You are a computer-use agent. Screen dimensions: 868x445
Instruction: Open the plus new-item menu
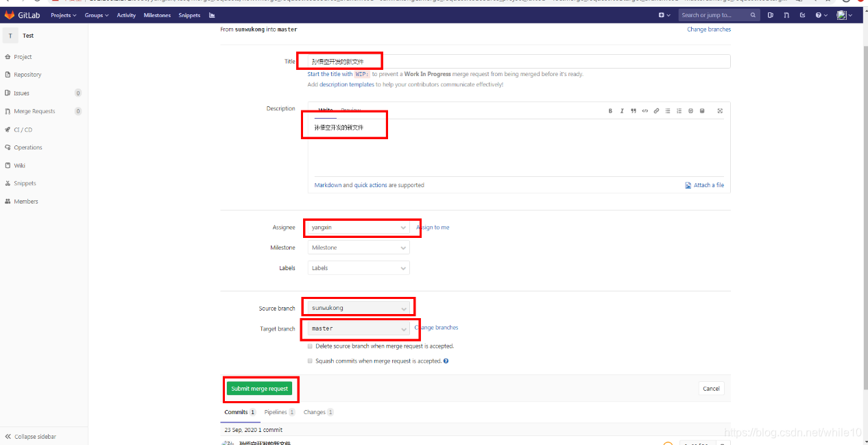(x=664, y=15)
